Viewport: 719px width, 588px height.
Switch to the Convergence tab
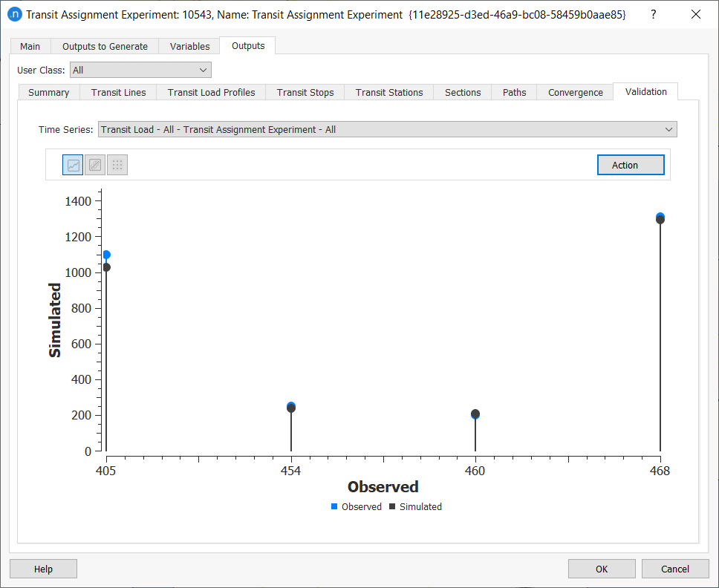pyautogui.click(x=575, y=92)
